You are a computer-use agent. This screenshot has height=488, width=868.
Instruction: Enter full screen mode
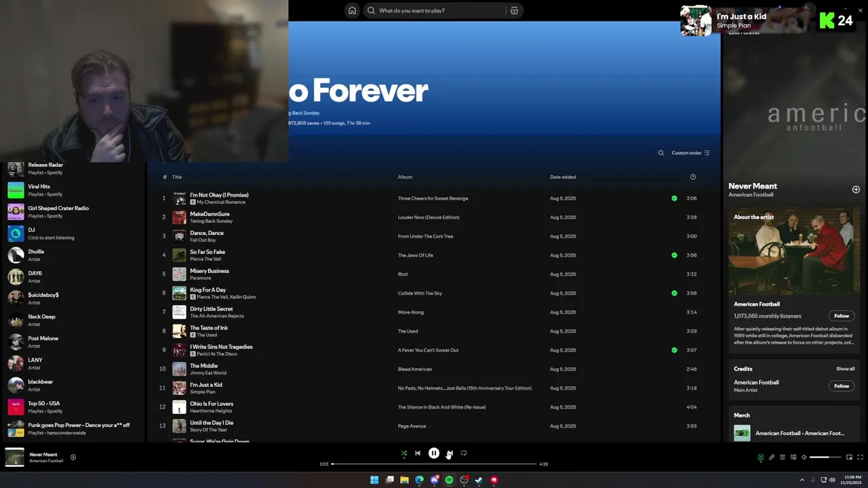(860, 457)
